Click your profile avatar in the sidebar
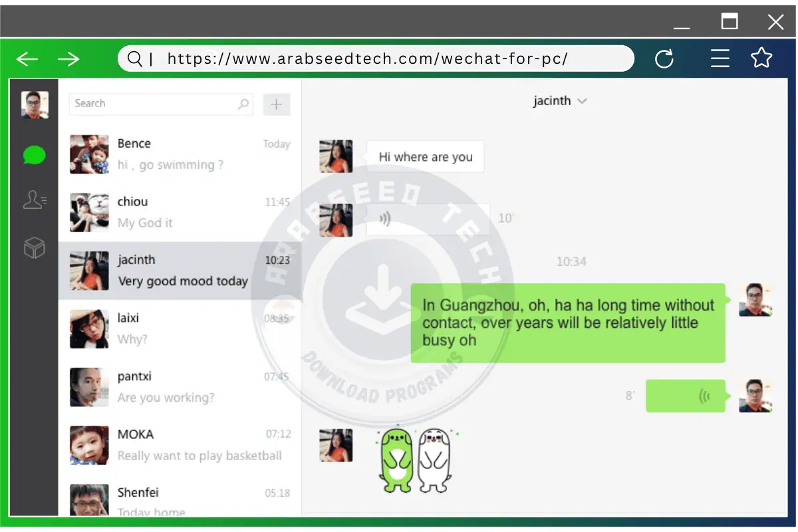 [33, 104]
